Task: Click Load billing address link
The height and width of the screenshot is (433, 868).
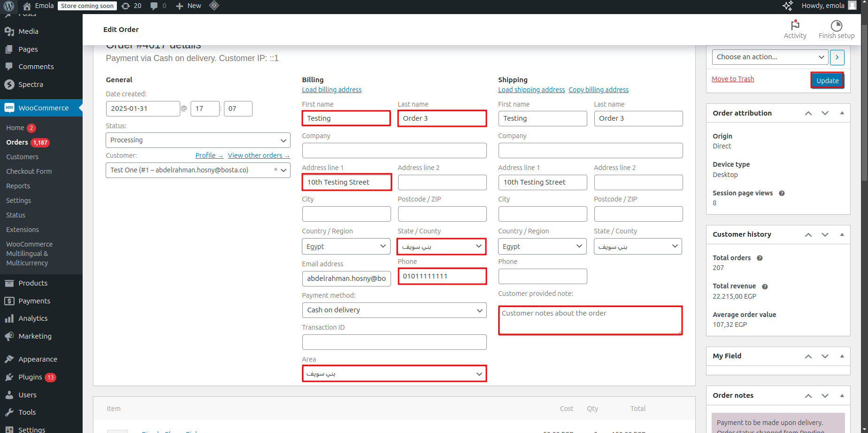Action: point(332,90)
